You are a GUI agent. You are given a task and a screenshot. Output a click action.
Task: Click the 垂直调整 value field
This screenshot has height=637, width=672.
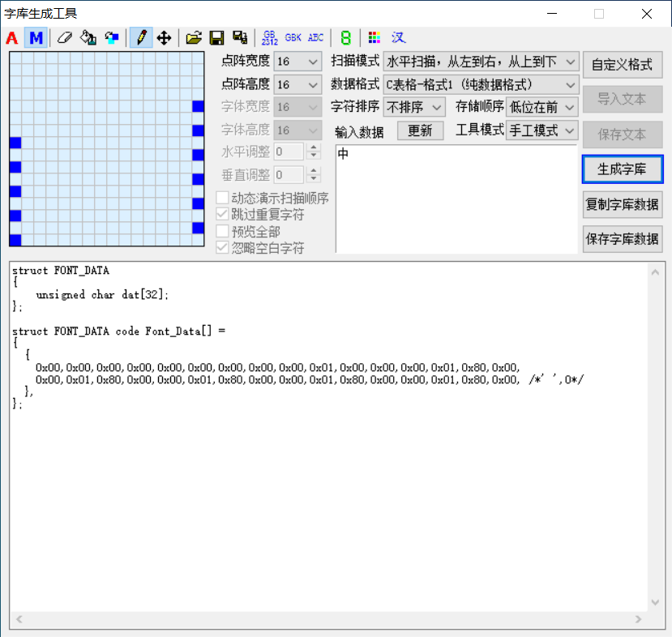[x=289, y=175]
